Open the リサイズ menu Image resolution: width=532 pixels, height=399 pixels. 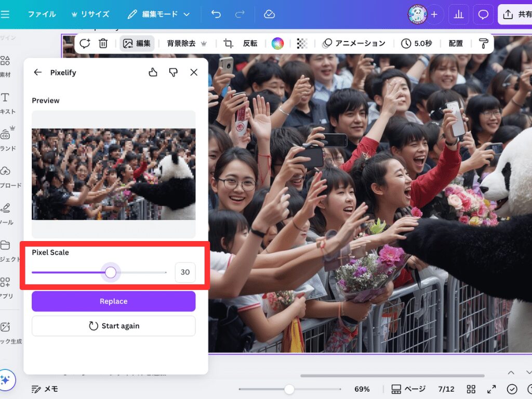[90, 15]
